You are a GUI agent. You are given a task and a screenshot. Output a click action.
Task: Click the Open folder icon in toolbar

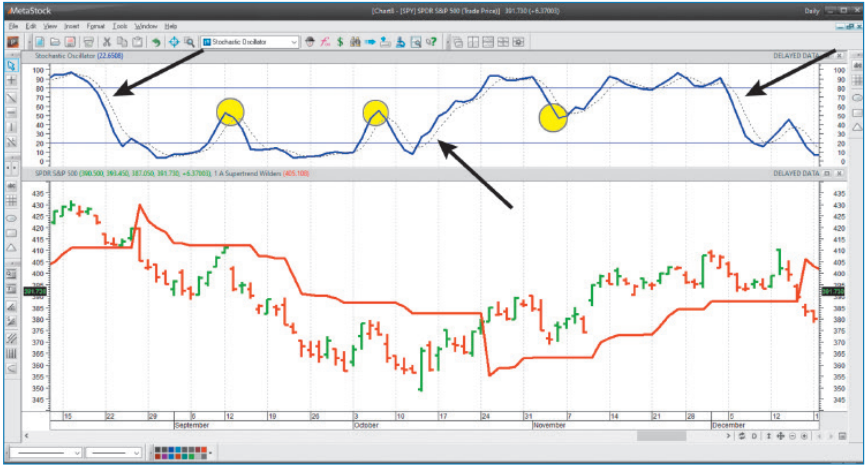click(x=54, y=42)
